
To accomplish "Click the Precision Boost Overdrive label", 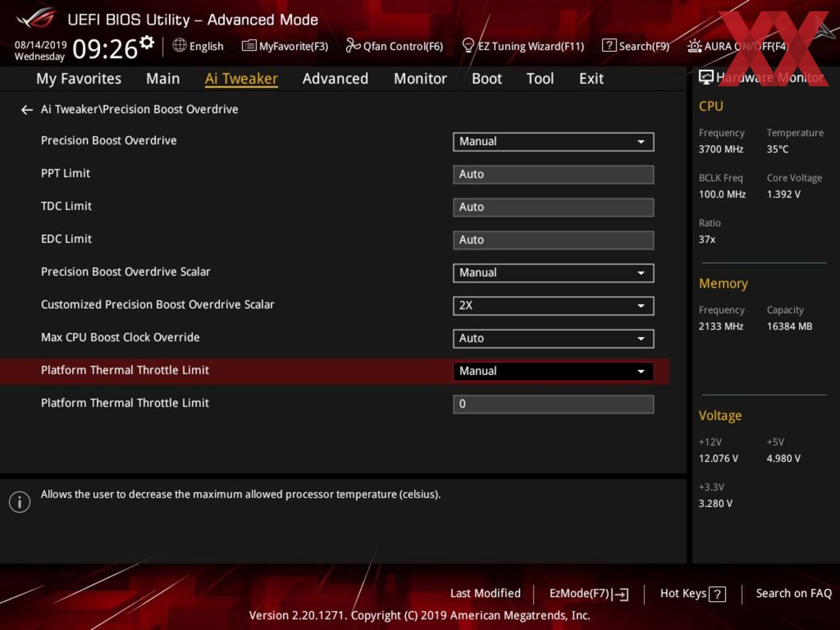I will 109,140.
